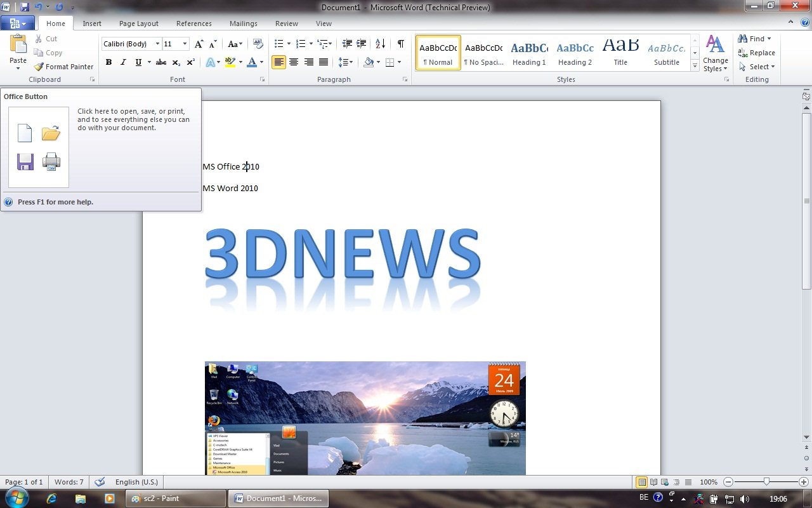
Task: Click the Shrink Font icon
Action: [x=213, y=44]
